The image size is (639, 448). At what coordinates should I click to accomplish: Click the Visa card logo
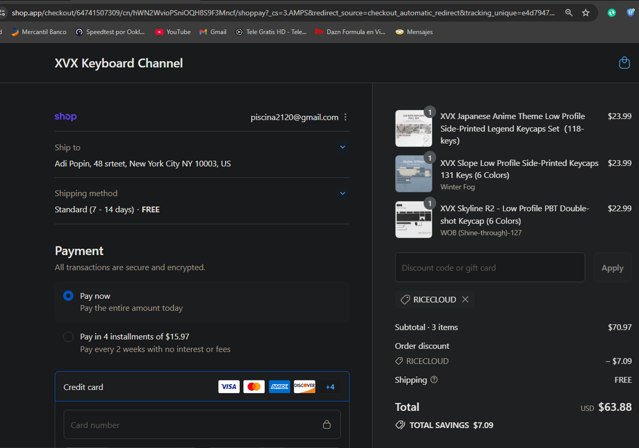229,386
